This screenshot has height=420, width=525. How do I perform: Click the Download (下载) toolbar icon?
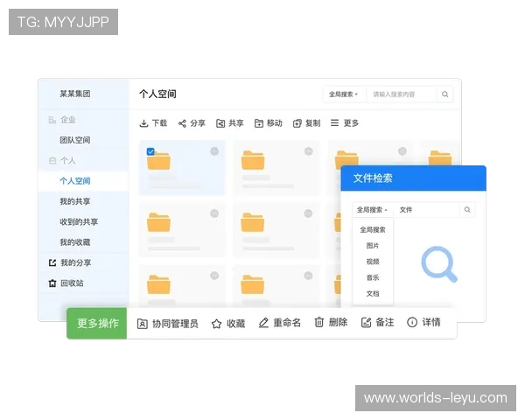click(x=143, y=123)
